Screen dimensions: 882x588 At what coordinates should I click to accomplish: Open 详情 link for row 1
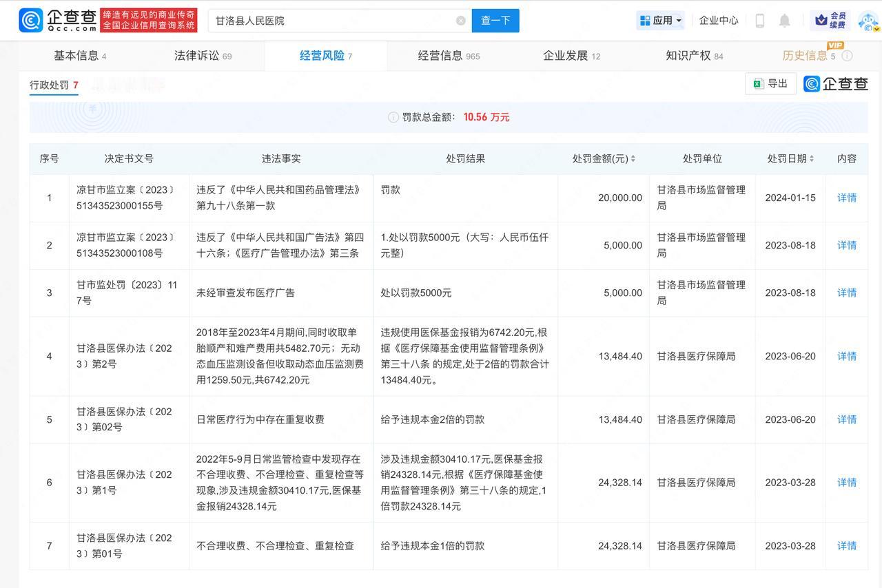coord(846,198)
